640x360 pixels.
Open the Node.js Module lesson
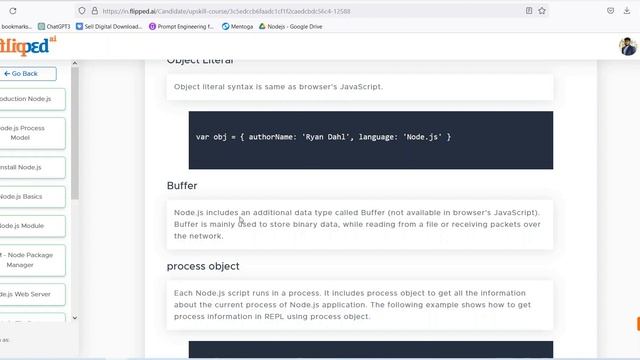[x=32, y=226]
